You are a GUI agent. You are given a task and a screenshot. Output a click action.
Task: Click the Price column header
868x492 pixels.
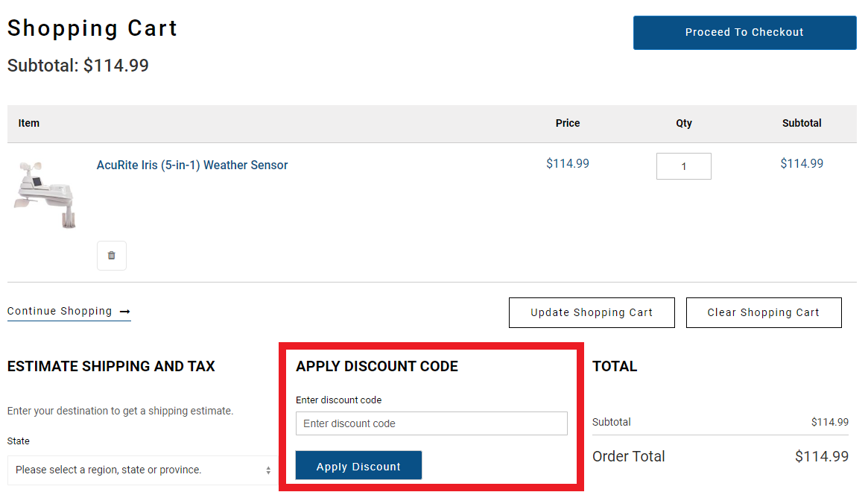tap(568, 123)
